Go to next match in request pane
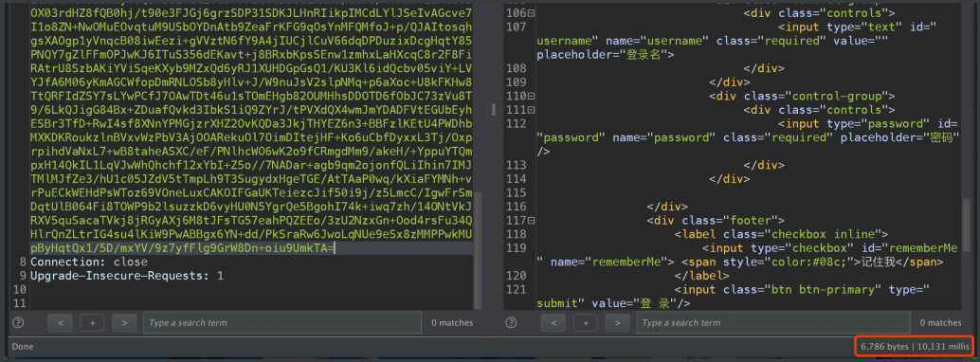The image size is (980, 362). [124, 322]
